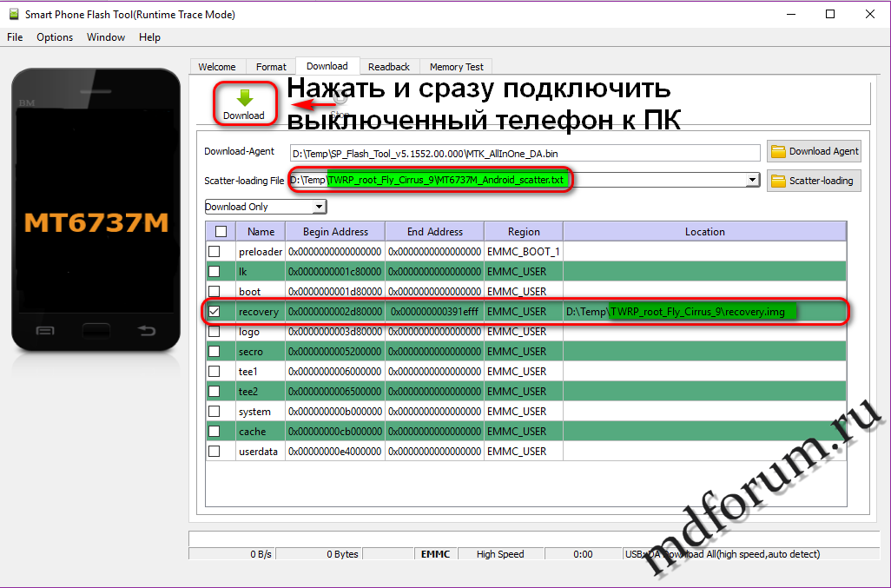The image size is (891, 588).
Task: Check the lk partition checkbox
Action: (214, 271)
